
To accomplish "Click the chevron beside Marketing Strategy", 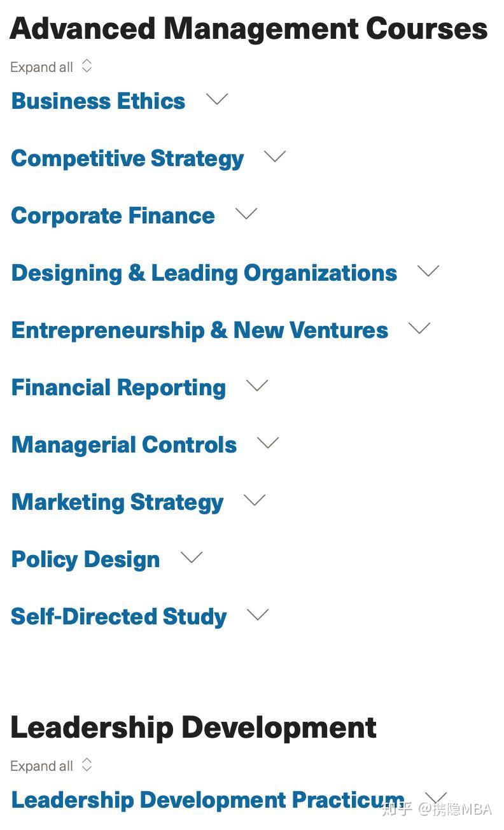I will 255,500.
